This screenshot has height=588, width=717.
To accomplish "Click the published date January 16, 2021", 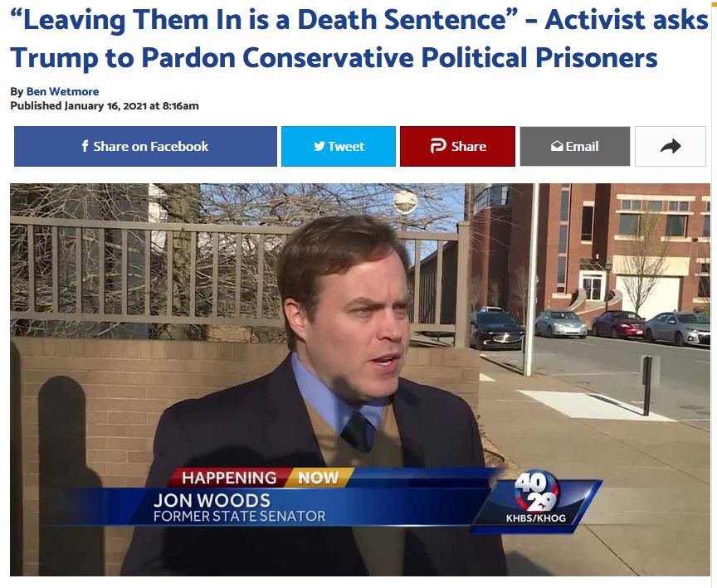I will 105,105.
